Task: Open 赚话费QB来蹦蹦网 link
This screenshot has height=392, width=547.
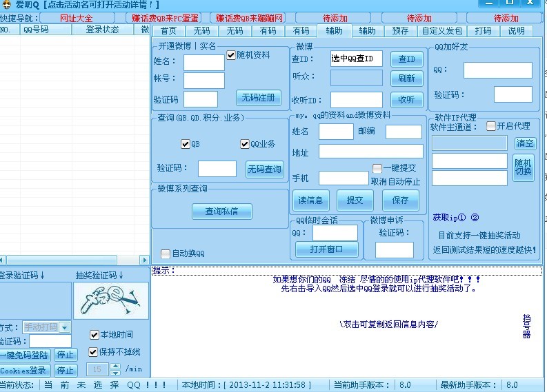Action: [249, 18]
